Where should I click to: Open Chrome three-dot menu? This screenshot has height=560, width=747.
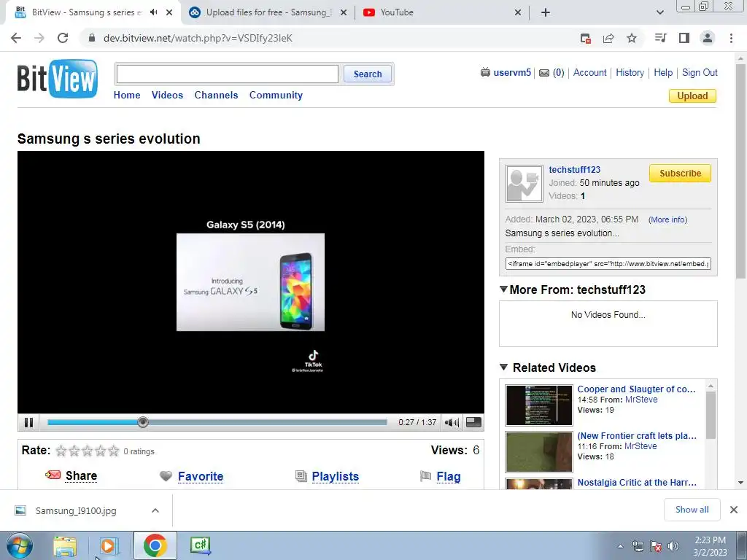[731, 38]
